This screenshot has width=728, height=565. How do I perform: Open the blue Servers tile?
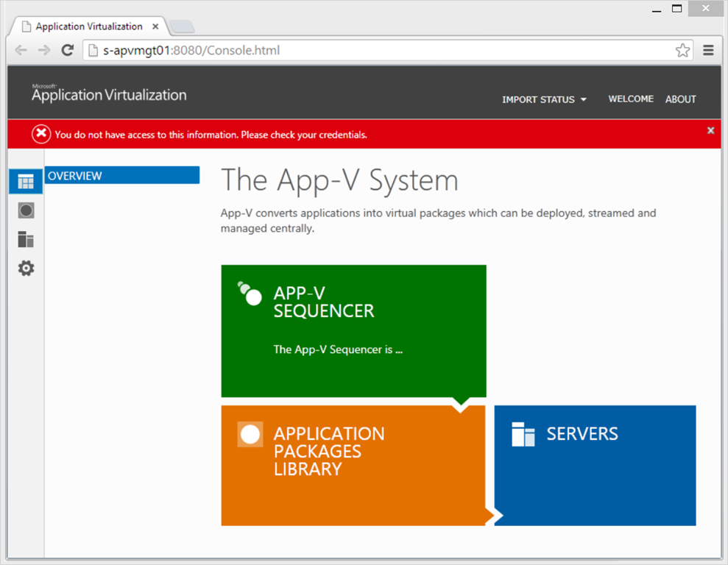click(595, 465)
